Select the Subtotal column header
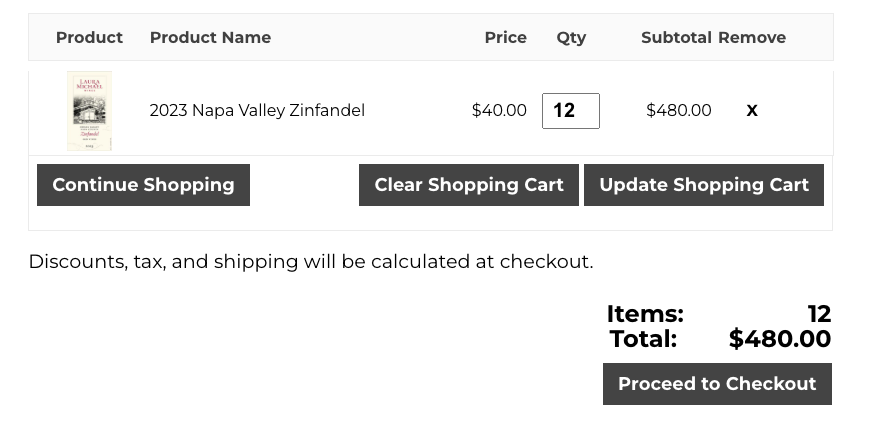Viewport: 870px width, 428px height. pos(676,38)
